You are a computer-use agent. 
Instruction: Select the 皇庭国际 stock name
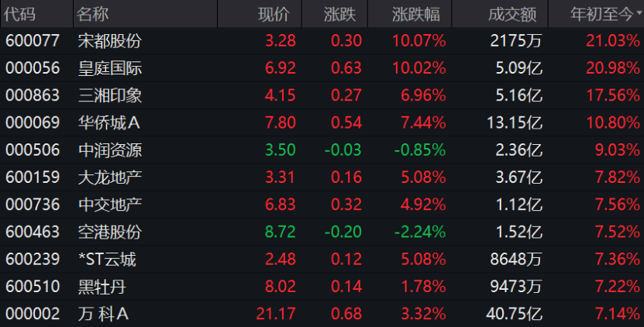click(110, 68)
